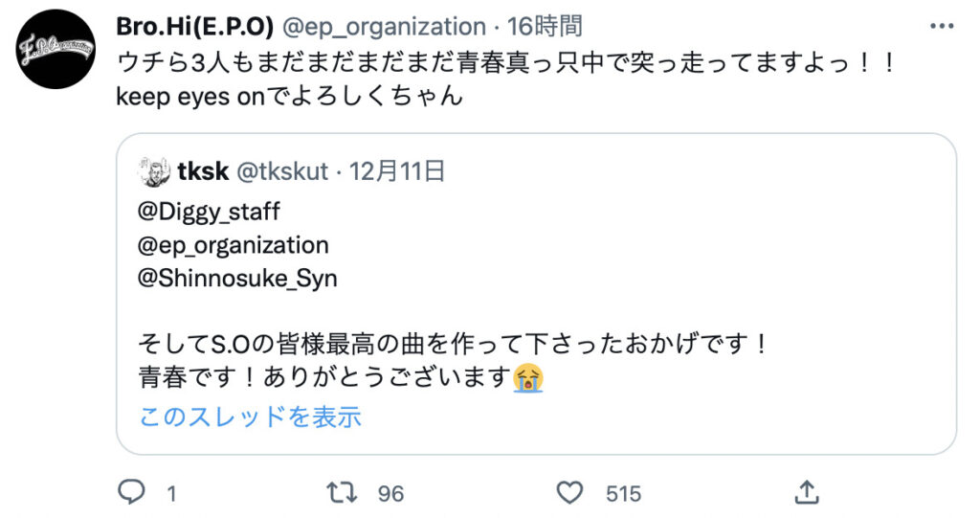
Task: Click the このスレッドを表示 link
Action: point(250,417)
